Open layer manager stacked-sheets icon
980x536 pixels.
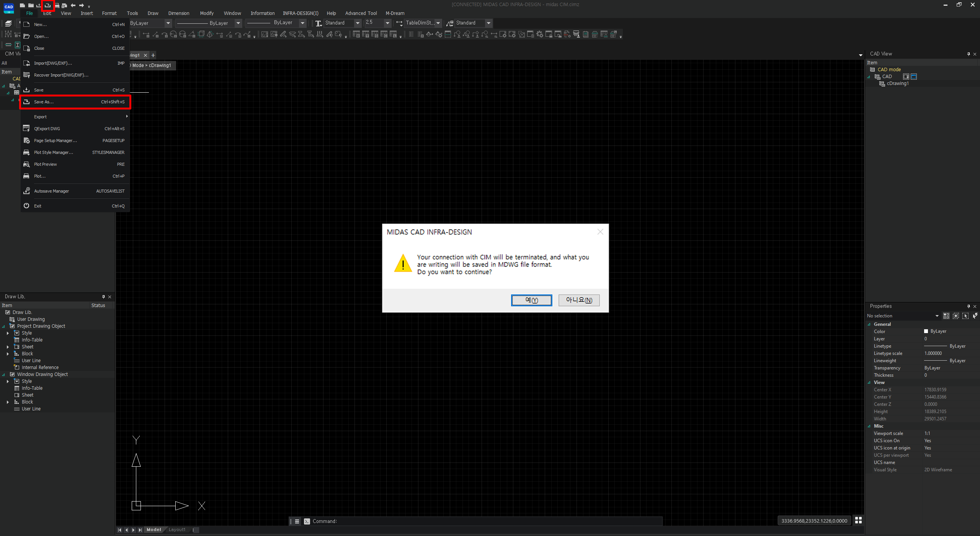(8, 23)
